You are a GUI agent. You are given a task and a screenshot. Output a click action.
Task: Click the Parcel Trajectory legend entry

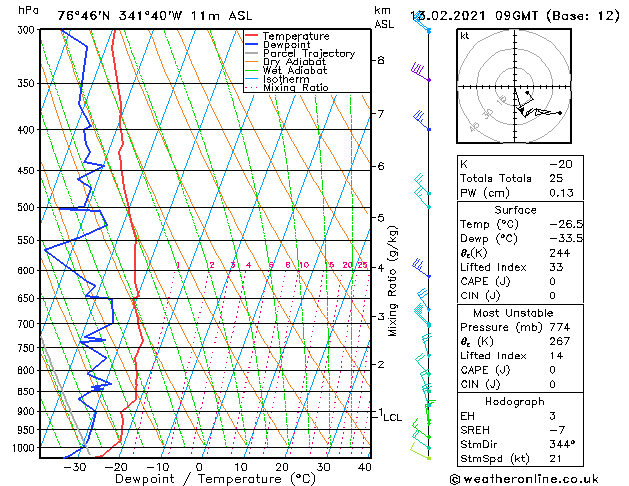point(300,53)
